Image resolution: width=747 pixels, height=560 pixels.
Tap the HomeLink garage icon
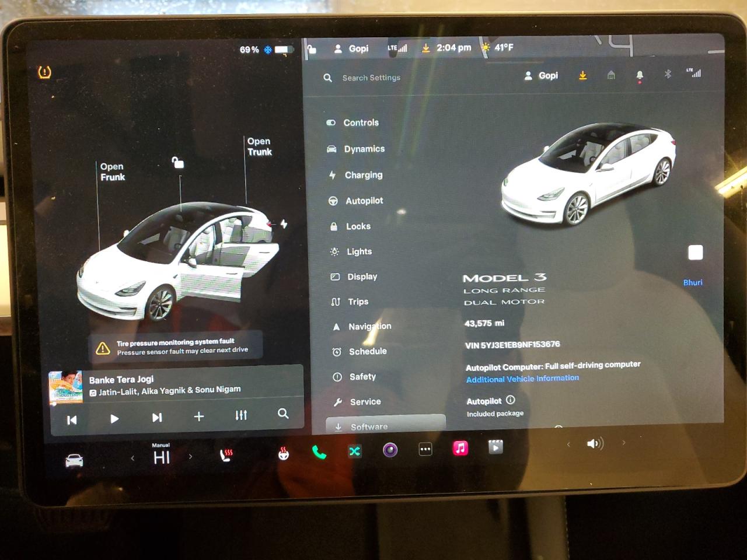(611, 75)
